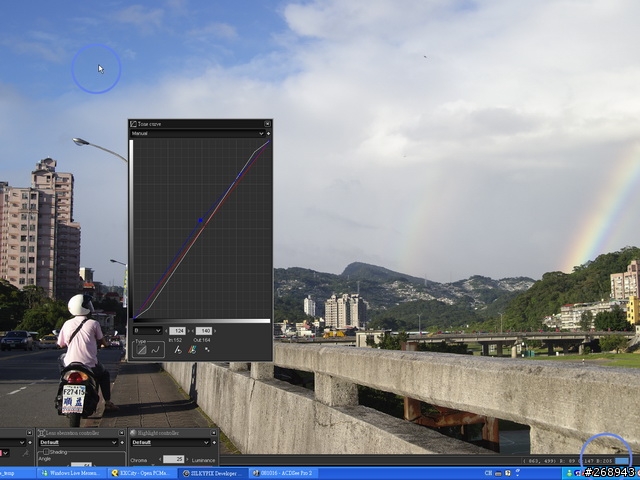Switch to the EXCity Open PCMa taskbar window
Viewport: 640px width, 480px height.
click(x=142, y=473)
